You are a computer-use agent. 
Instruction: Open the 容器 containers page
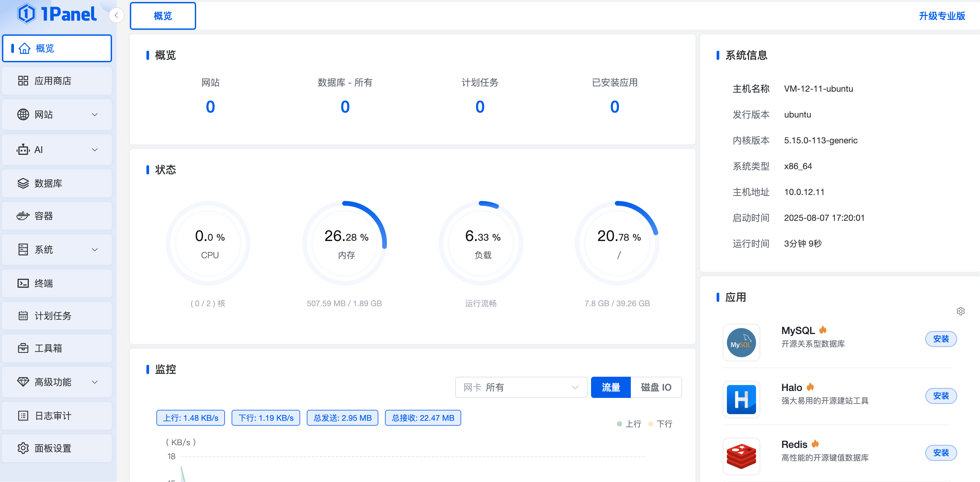click(57, 216)
